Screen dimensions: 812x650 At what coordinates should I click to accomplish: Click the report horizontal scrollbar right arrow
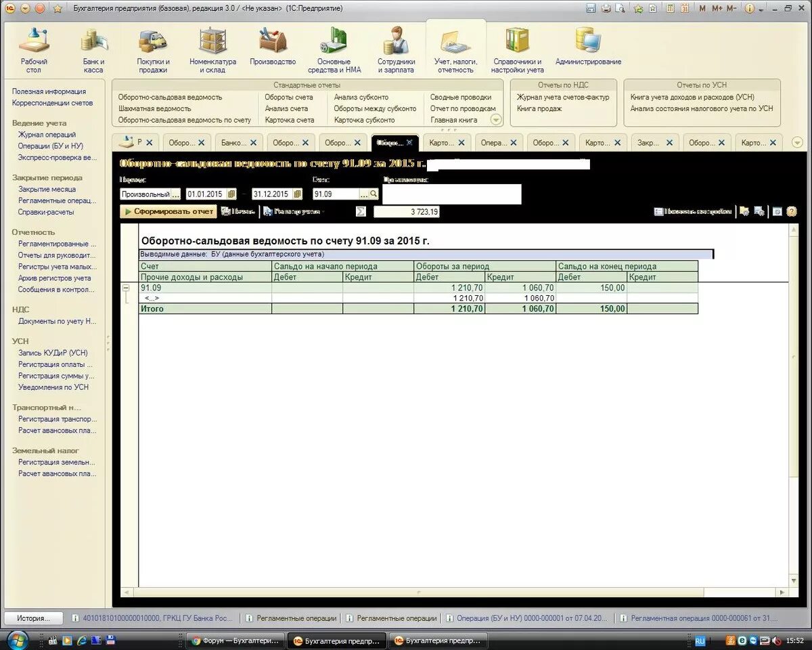click(x=783, y=592)
